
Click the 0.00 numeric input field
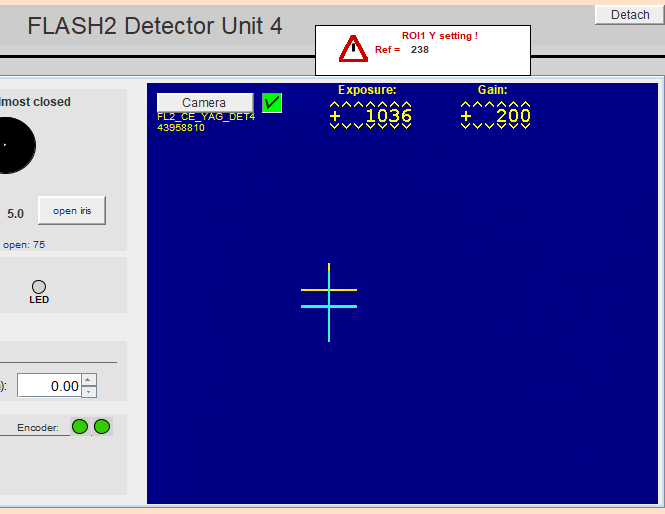pos(49,386)
